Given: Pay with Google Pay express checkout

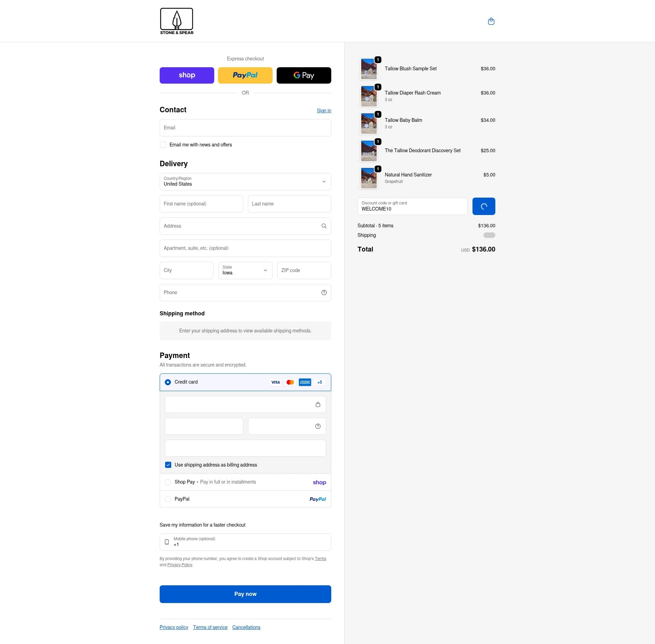Looking at the screenshot, I should 303,75.
